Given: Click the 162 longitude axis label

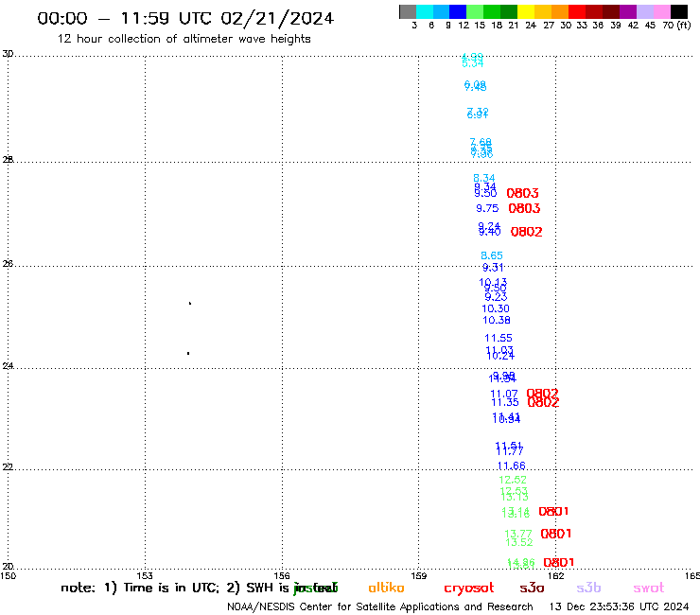Looking at the screenshot, I should [x=555, y=575].
